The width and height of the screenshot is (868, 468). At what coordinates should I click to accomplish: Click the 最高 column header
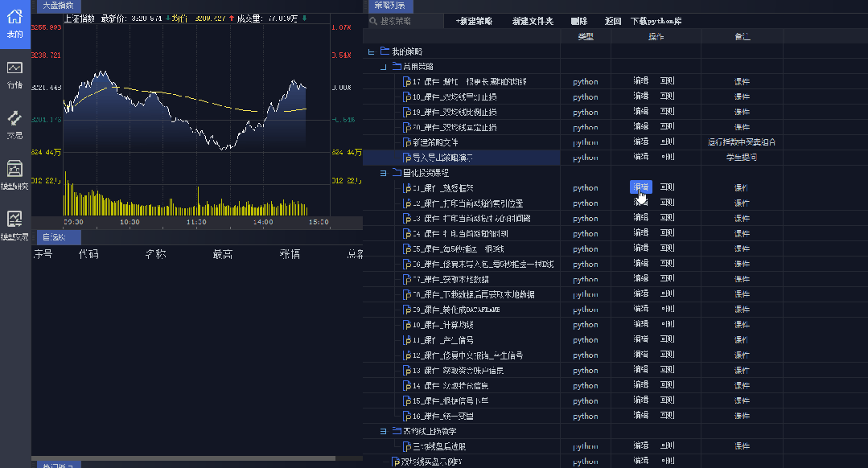point(223,254)
